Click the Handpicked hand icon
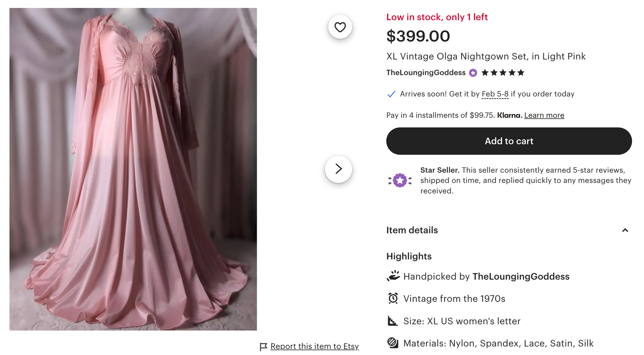The image size is (644, 355). pyautogui.click(x=393, y=276)
